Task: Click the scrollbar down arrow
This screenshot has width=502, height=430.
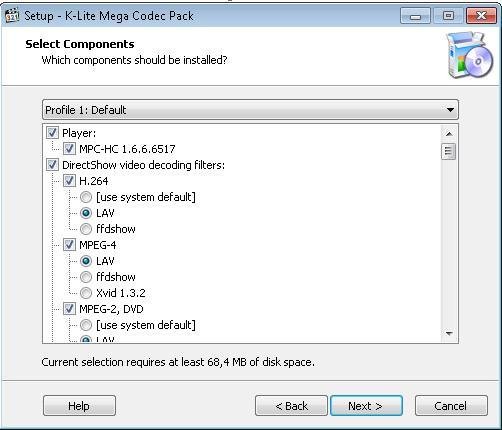Action: tap(449, 333)
